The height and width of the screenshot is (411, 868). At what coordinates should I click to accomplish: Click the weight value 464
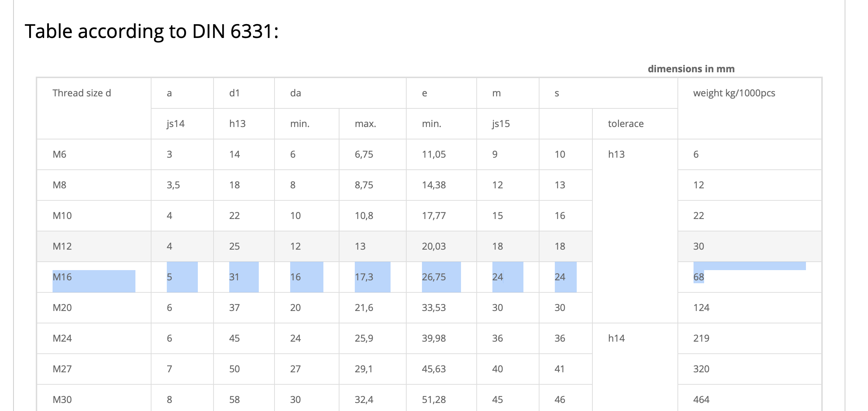[701, 400]
